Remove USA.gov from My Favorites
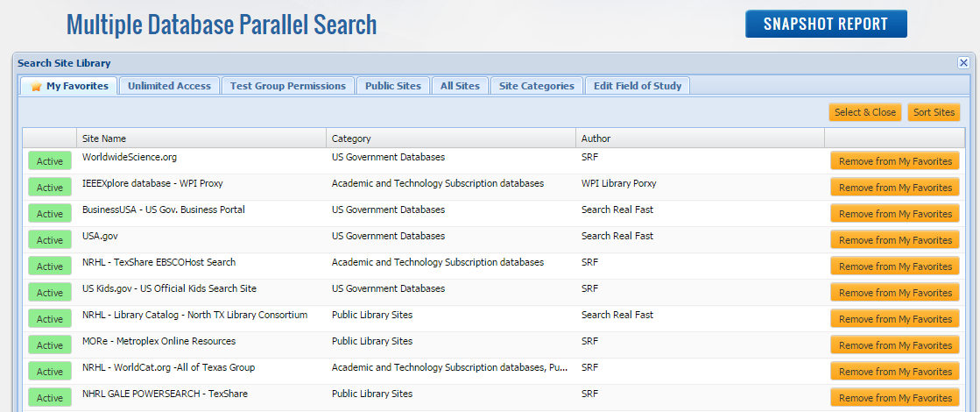 tap(895, 240)
